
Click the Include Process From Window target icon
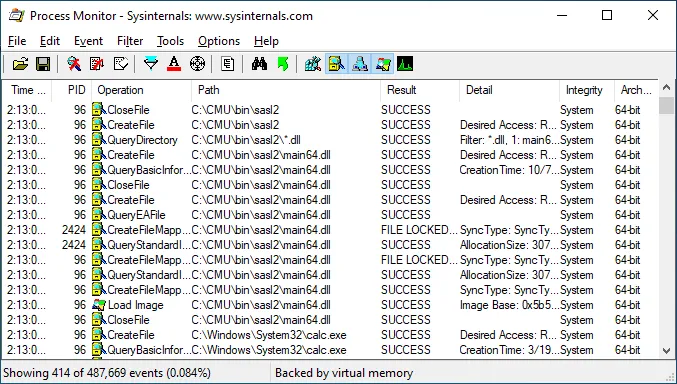pos(197,64)
